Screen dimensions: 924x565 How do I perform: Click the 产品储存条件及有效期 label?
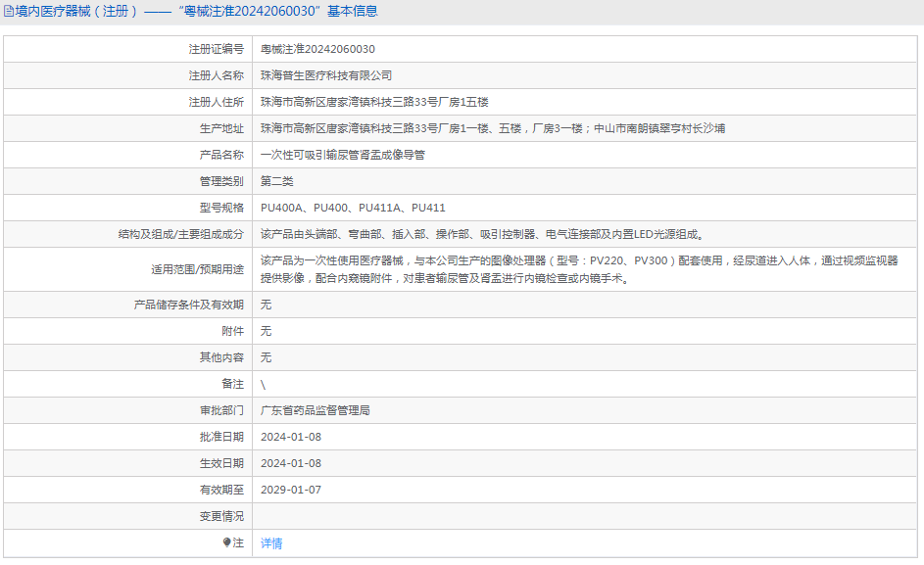point(188,305)
